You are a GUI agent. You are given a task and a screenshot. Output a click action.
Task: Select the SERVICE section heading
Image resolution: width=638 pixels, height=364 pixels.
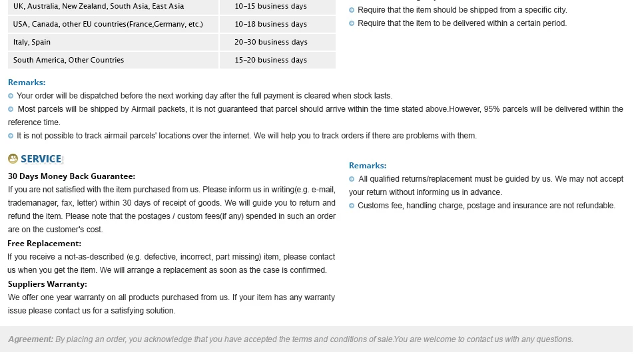coord(41,159)
